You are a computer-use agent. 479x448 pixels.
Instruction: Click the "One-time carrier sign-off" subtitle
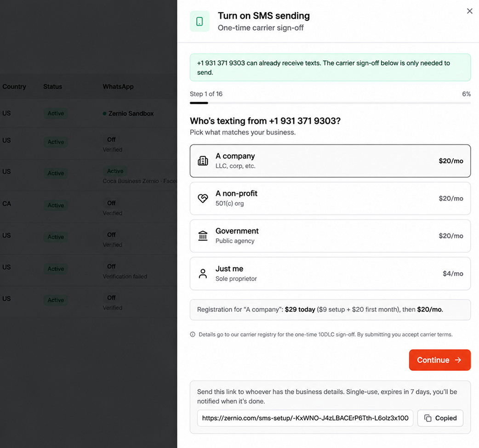coord(261,28)
